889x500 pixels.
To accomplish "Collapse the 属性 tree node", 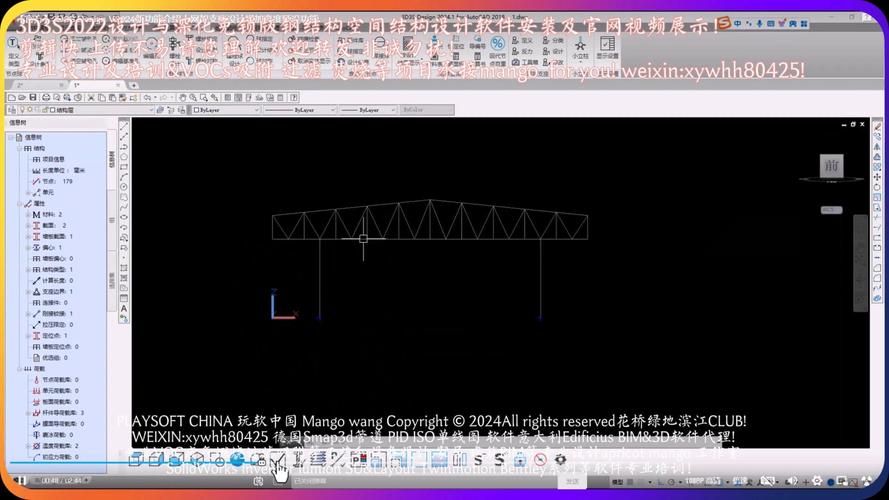I will click(x=21, y=203).
